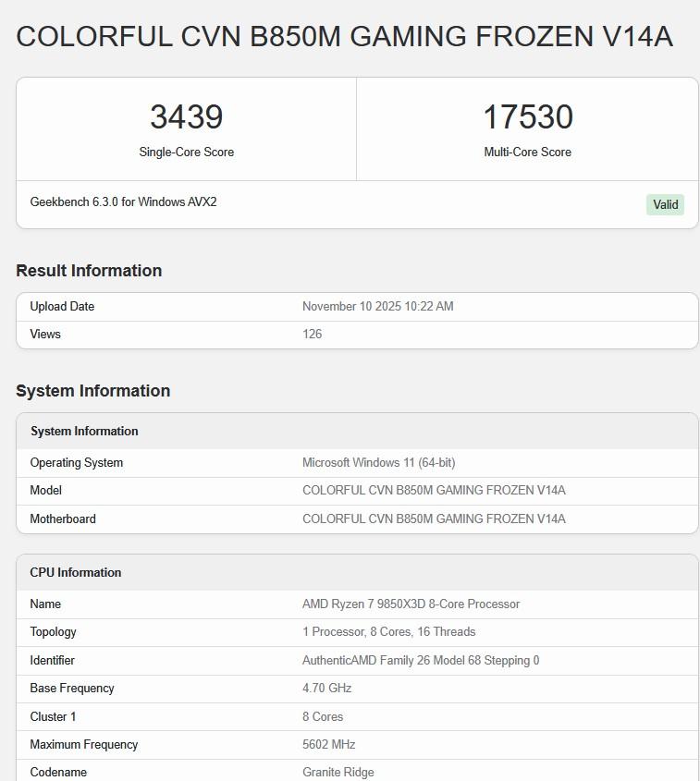700x781 pixels.
Task: Select the '8 Cores' cluster value
Action: click(x=323, y=716)
